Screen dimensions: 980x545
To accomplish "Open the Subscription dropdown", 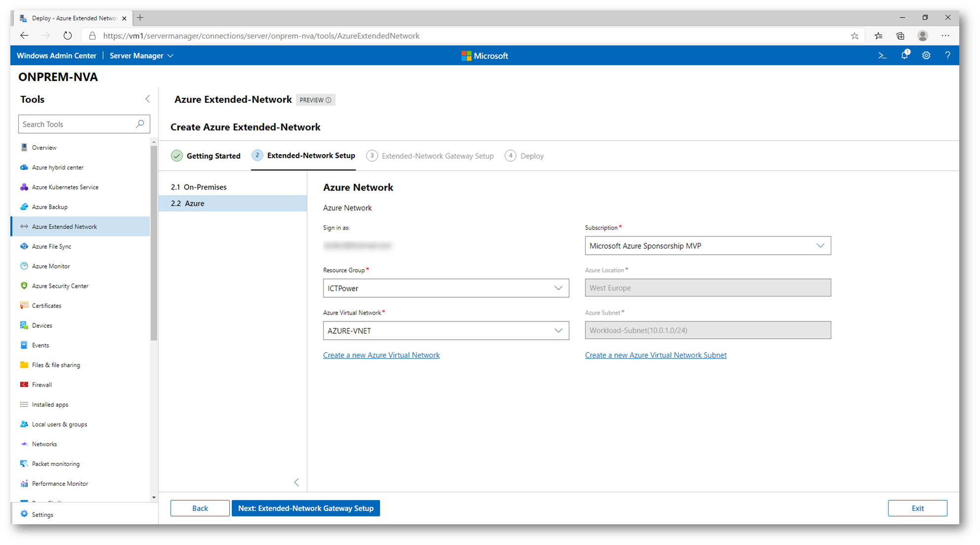I will 708,246.
